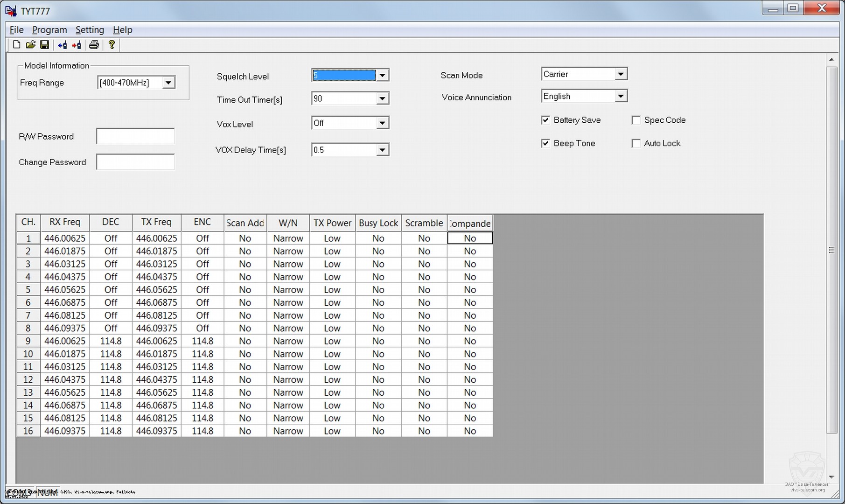This screenshot has width=845, height=504.
Task: Open the Scan Mode dropdown
Action: (620, 74)
